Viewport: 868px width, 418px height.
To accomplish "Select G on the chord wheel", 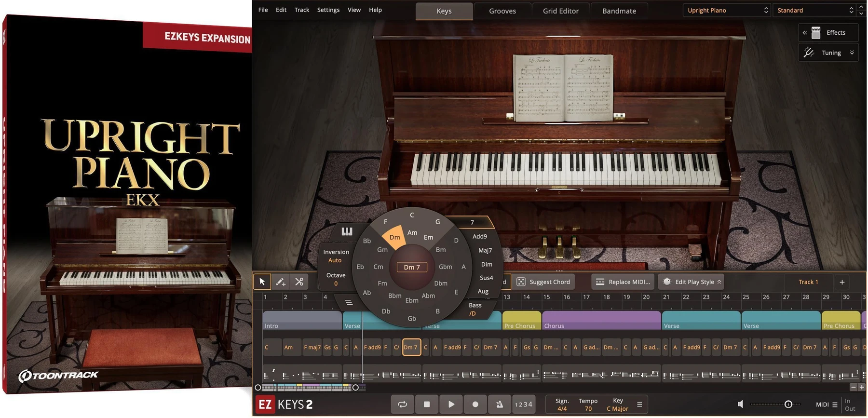I will 437,222.
